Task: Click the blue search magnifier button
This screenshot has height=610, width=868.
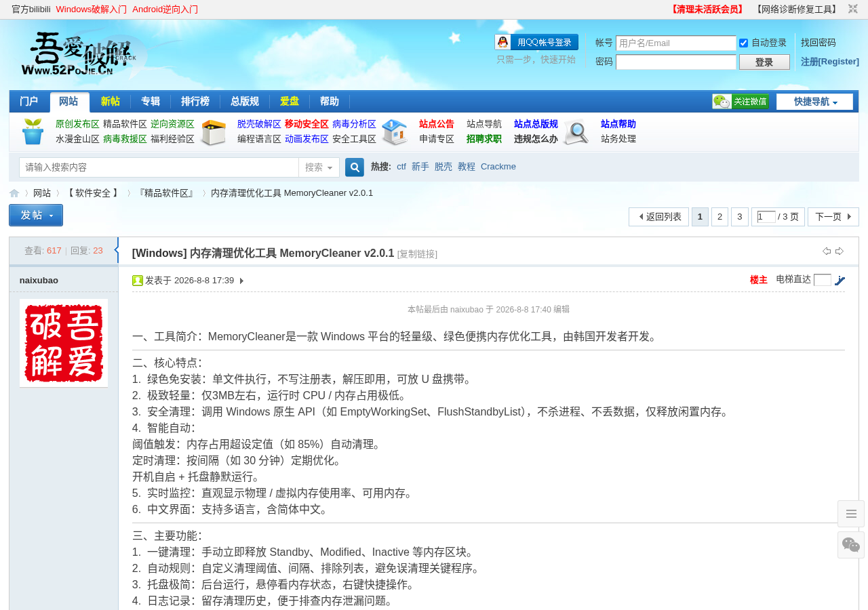Action: point(355,167)
